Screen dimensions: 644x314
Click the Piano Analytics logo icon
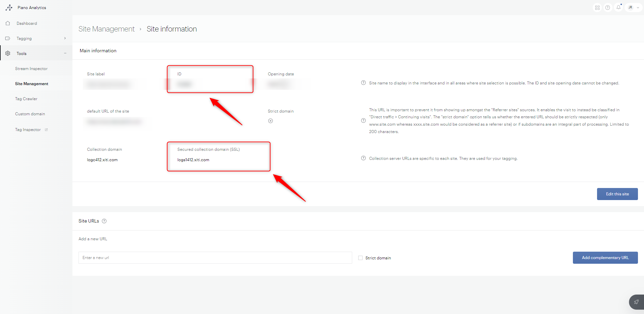click(x=9, y=7)
